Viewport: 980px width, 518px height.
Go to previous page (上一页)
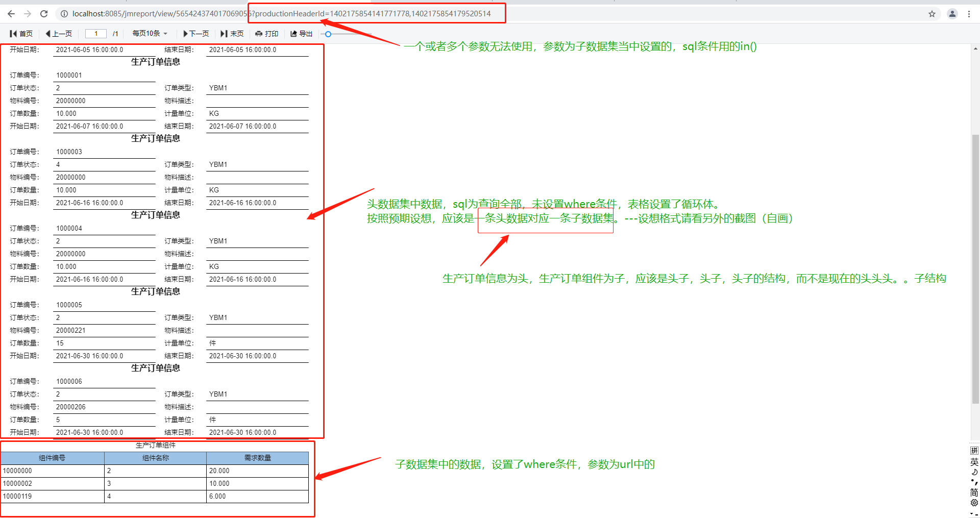tap(59, 34)
